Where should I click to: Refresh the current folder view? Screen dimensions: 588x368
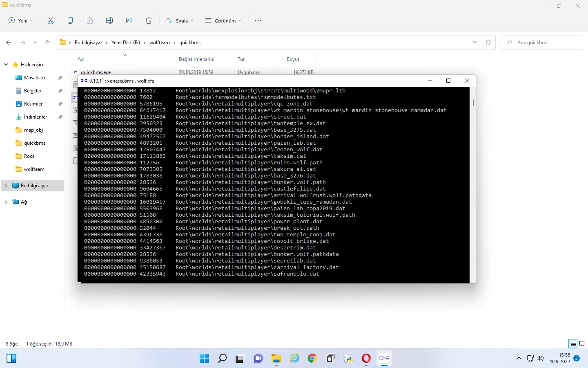point(488,42)
